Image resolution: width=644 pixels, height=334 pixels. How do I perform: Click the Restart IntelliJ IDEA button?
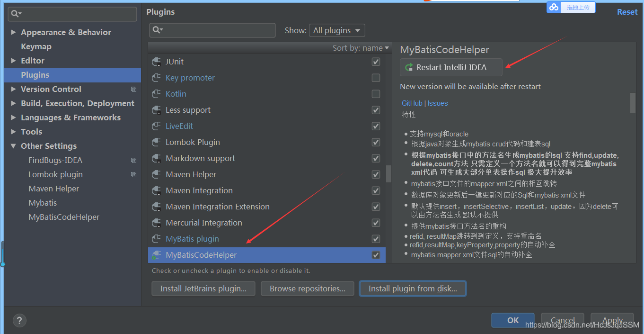pos(451,67)
